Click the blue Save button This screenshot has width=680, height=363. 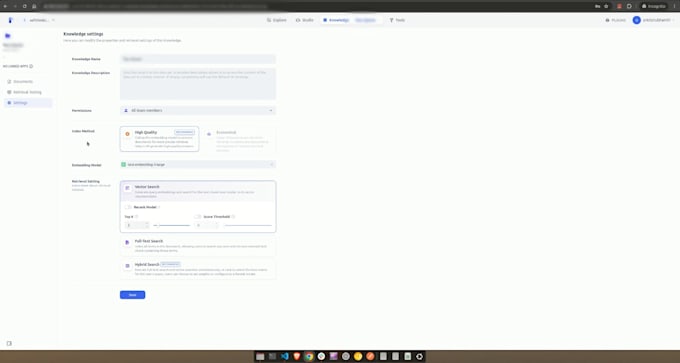132,295
